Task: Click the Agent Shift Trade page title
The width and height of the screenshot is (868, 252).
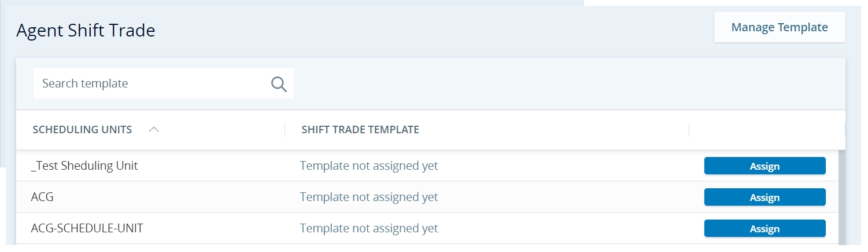Action: (x=86, y=31)
